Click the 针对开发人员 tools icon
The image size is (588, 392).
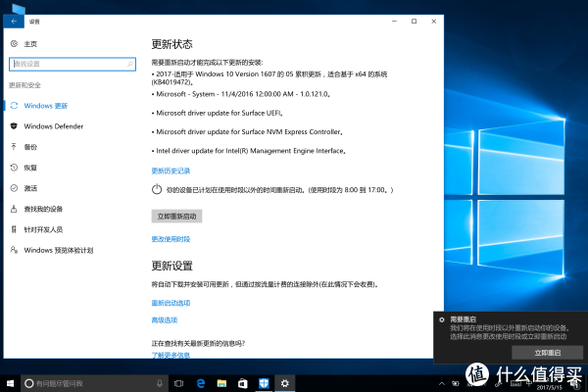(15, 229)
